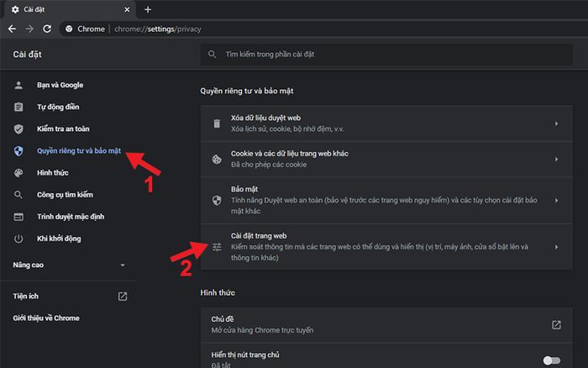Open Tiện ích extensions link
588x368 pixels.
pos(25,297)
